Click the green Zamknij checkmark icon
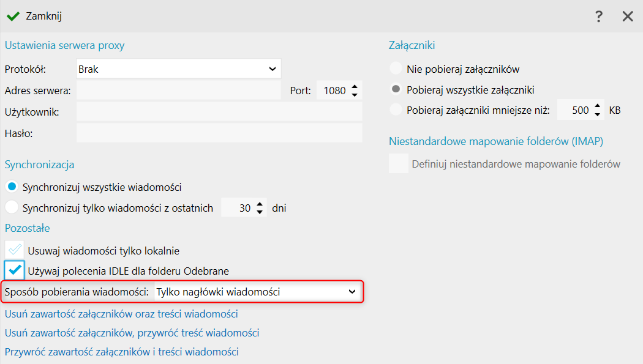The height and width of the screenshot is (364, 643). (13, 16)
